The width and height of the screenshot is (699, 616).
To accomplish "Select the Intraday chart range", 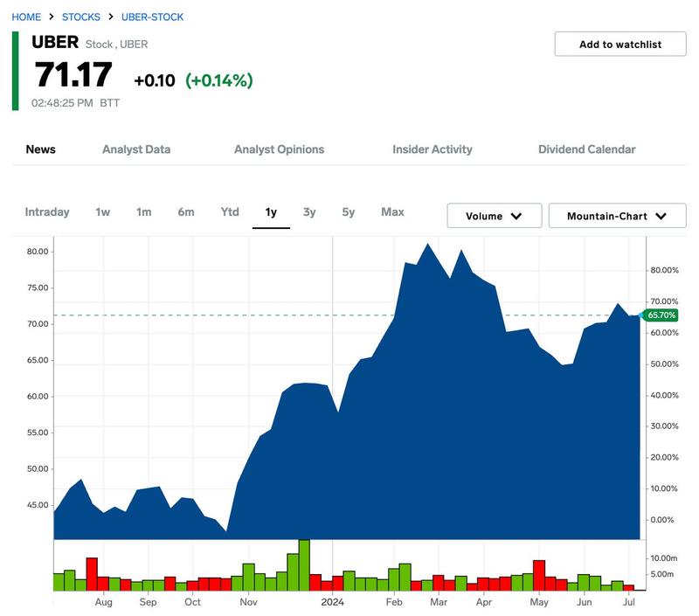I will pyautogui.click(x=47, y=212).
